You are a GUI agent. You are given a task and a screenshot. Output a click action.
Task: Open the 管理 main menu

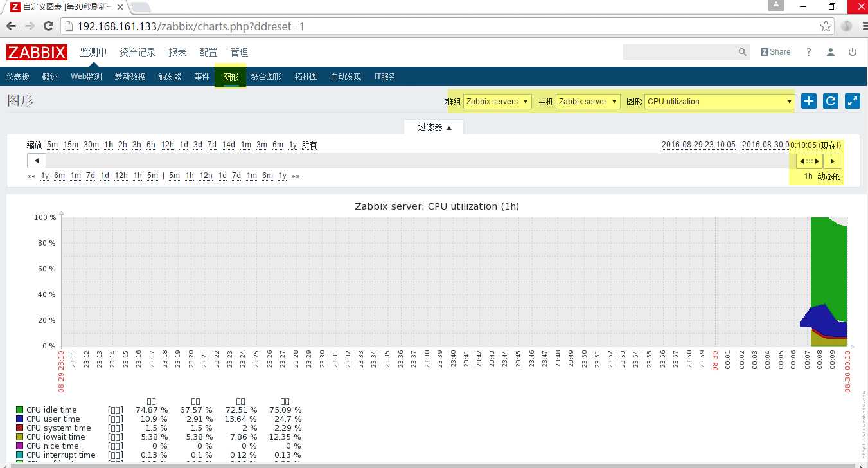pos(239,52)
